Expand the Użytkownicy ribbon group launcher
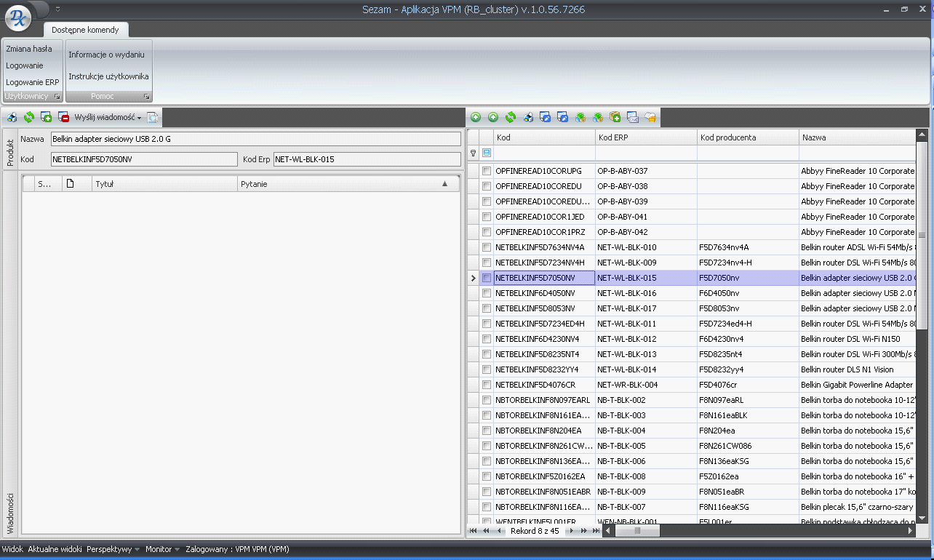The width and height of the screenshot is (934, 560). pyautogui.click(x=57, y=97)
